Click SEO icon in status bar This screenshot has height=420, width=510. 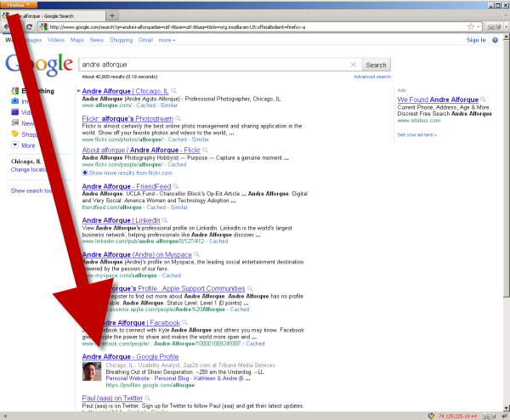click(x=489, y=416)
